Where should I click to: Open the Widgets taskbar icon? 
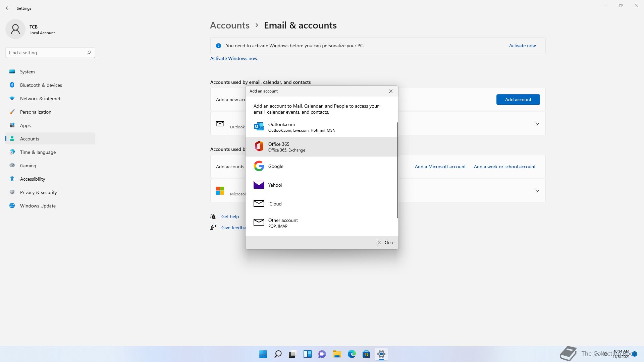pos(307,354)
